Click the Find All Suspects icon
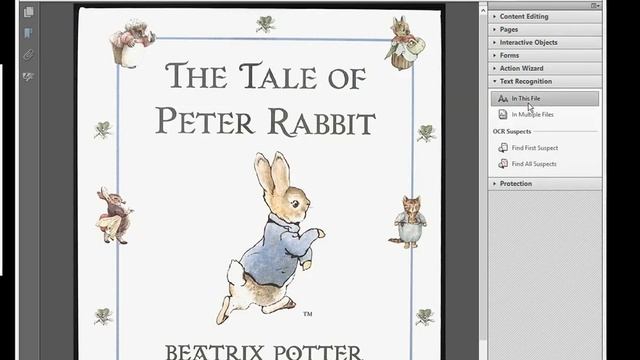This screenshot has width=640, height=360. 503,164
